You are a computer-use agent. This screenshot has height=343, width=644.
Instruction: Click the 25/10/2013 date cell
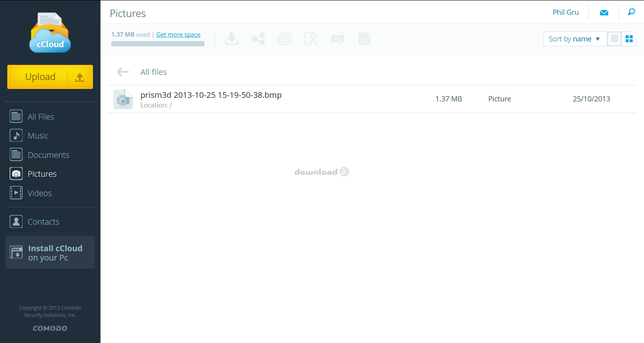tap(592, 99)
